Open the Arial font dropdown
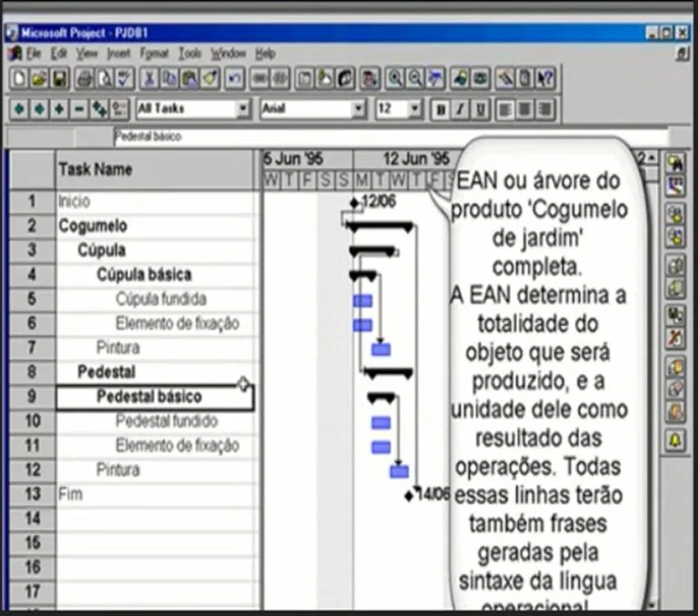This screenshot has width=698, height=616. (x=359, y=109)
